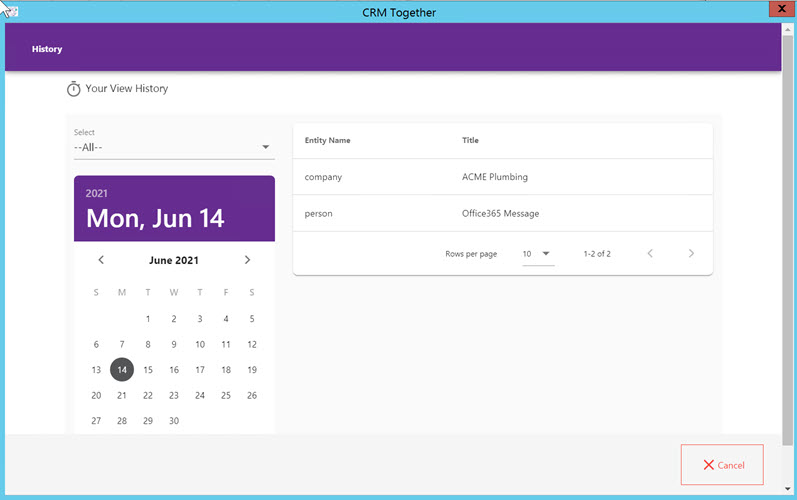Select June 18 in the calendar
Viewport: 797px width, 500px height.
click(x=226, y=369)
